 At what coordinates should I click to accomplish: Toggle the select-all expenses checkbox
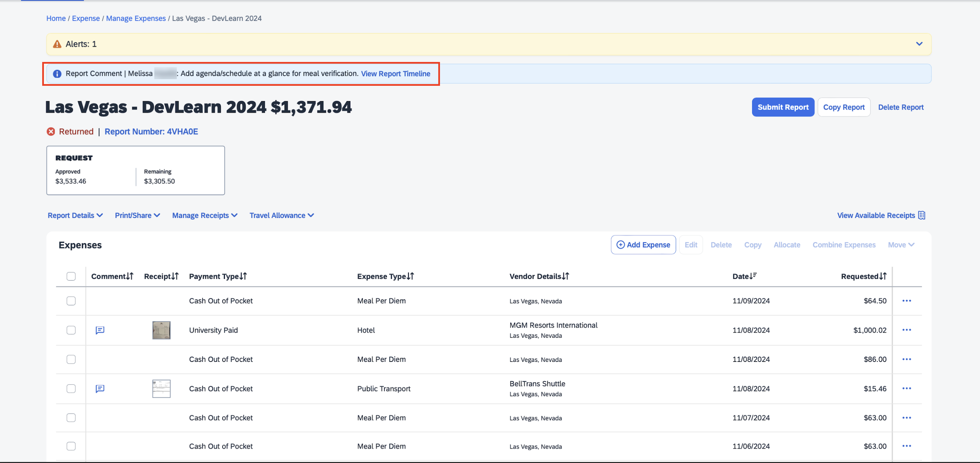click(x=71, y=276)
